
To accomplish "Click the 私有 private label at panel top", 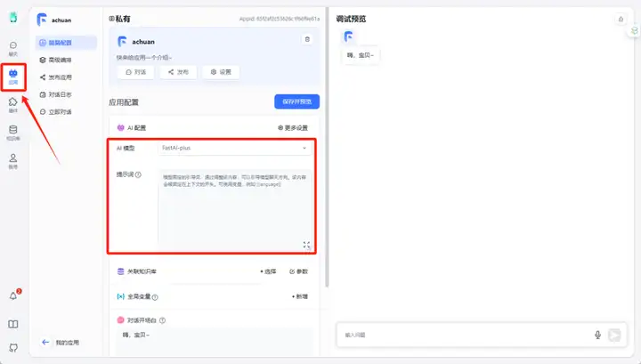I will pyautogui.click(x=120, y=19).
